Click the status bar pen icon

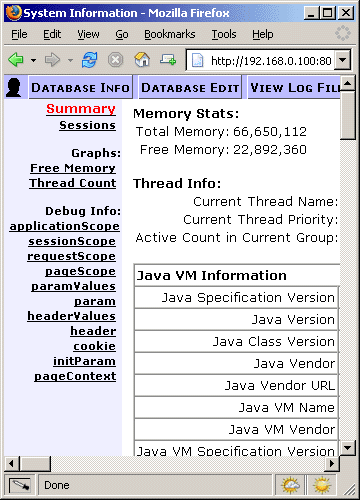(20, 485)
